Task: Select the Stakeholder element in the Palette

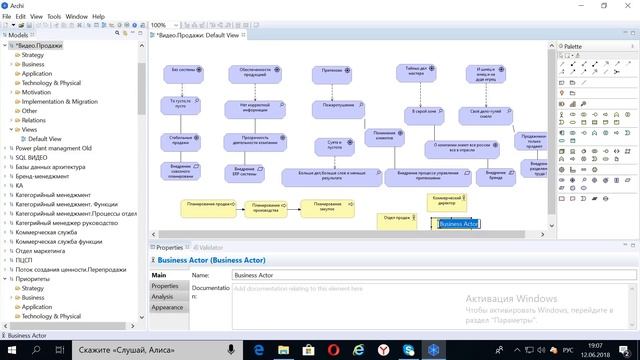Action: [x=562, y=180]
